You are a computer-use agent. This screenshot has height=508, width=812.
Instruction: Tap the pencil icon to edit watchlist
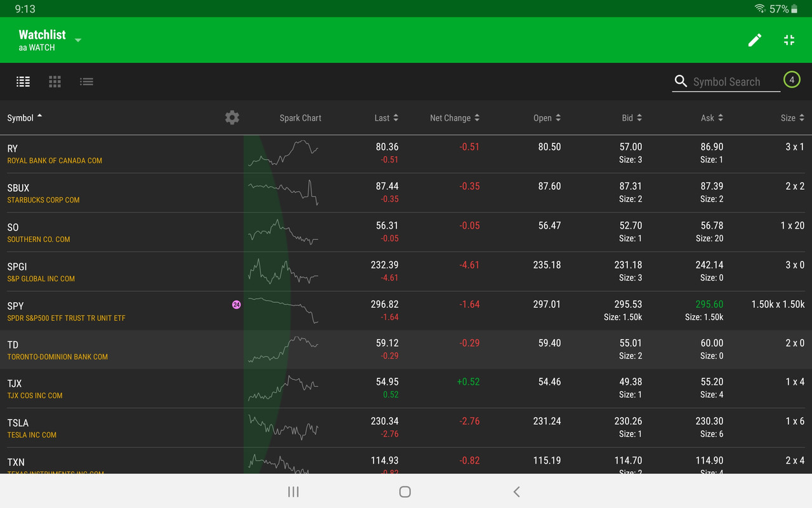click(x=755, y=40)
